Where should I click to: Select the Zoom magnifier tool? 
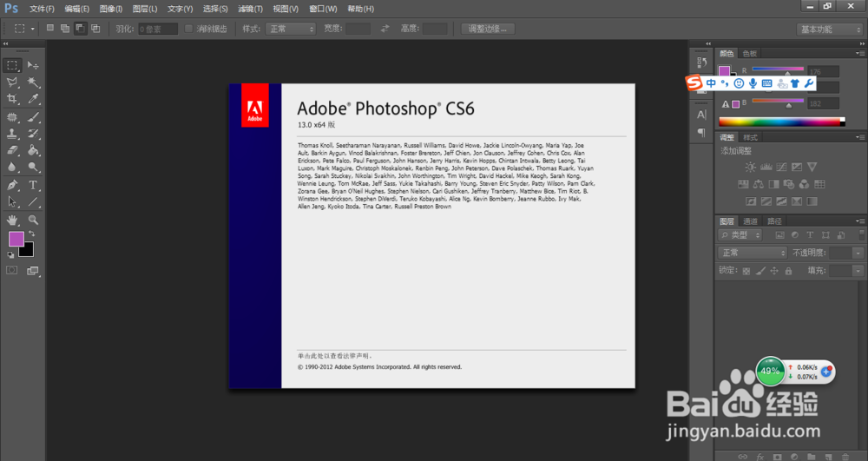coord(33,221)
